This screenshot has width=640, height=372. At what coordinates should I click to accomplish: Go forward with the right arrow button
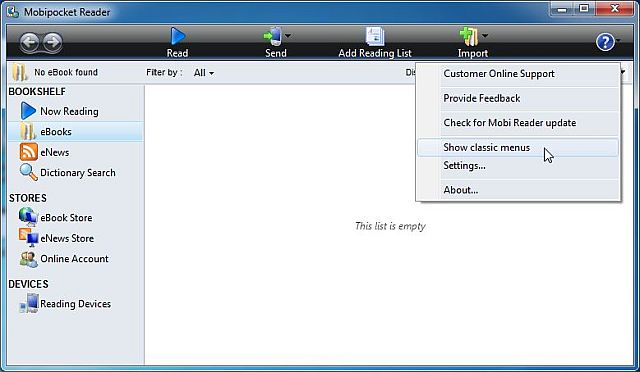pyautogui.click(x=52, y=42)
